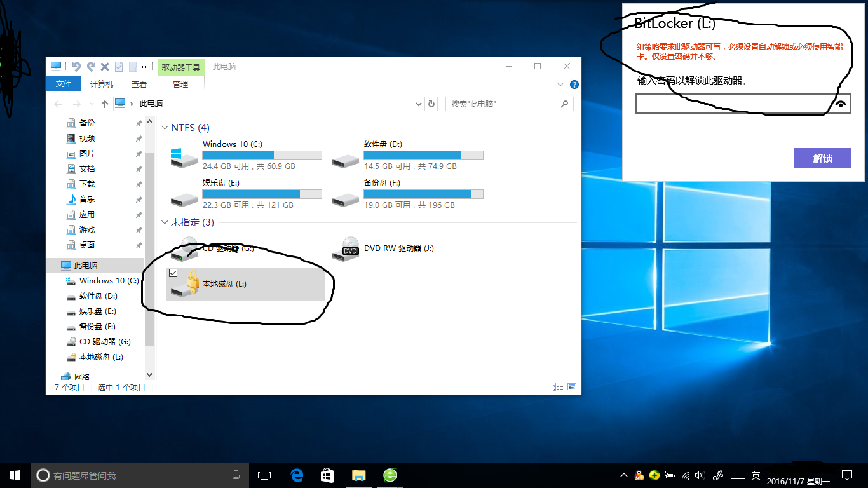This screenshot has width=868, height=488.
Task: Open 视频 in quick access sidebar
Action: 87,139
